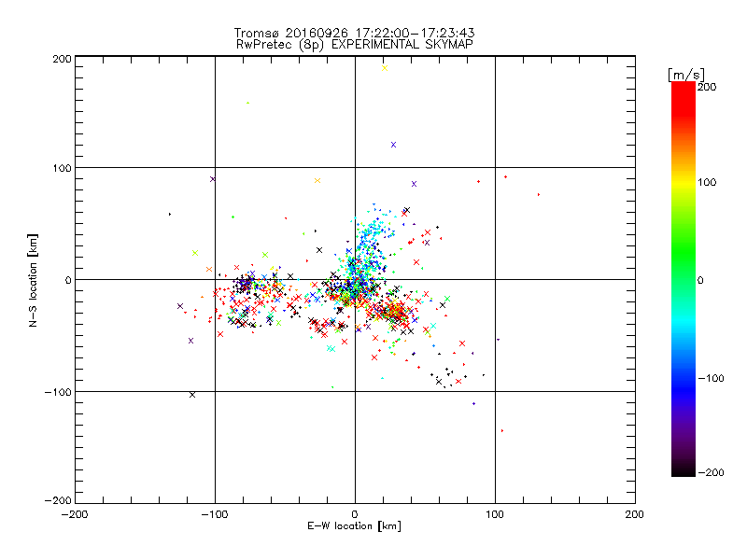Click the colour bar tick label "-100"
The height and width of the screenshot is (560, 747).
(x=711, y=378)
